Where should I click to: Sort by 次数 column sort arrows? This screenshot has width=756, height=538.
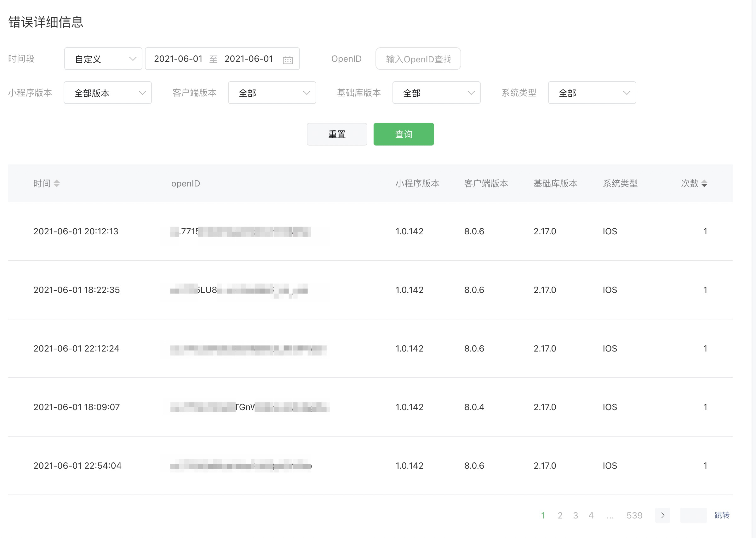(x=704, y=183)
